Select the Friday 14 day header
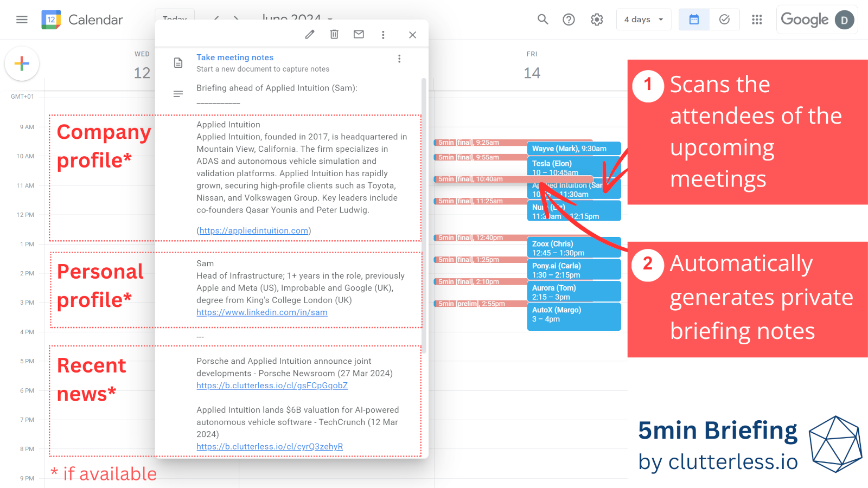Screen dimensions: 868x488 [532, 66]
